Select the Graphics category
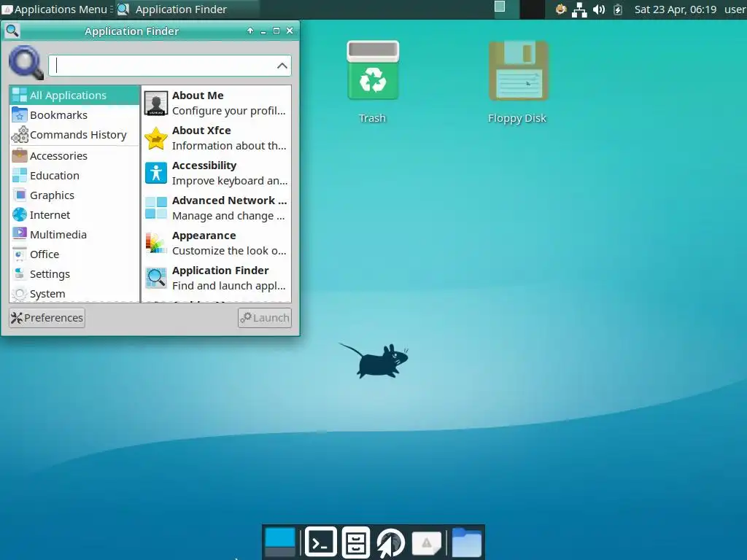Screen dimensions: 747x560 coord(74,195)
